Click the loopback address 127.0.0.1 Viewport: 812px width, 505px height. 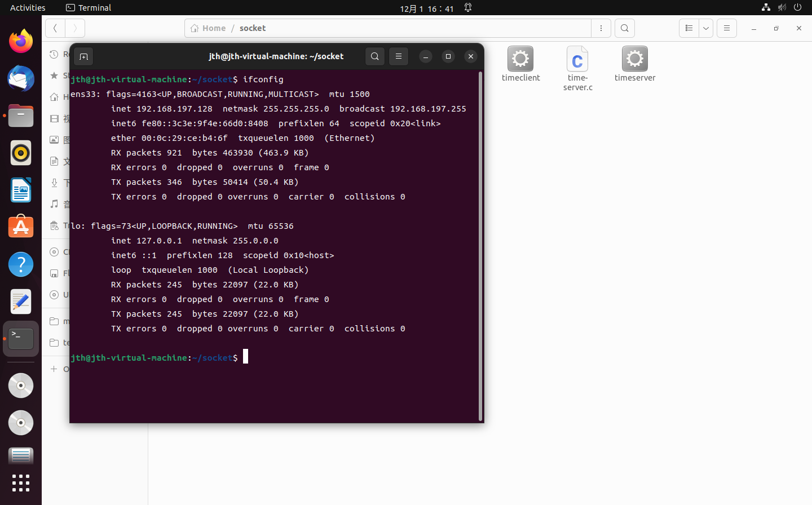159,241
